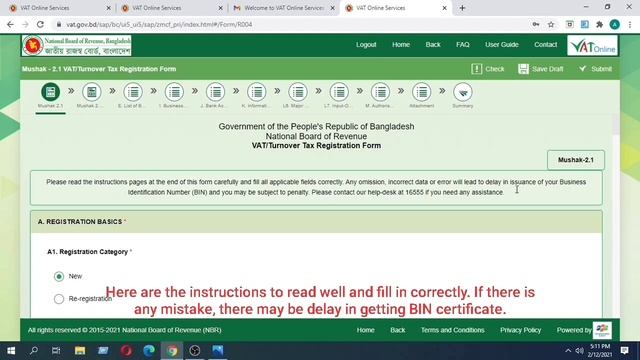The image size is (640, 360).
Task: Open the Windows notification center
Action: (x=624, y=351)
